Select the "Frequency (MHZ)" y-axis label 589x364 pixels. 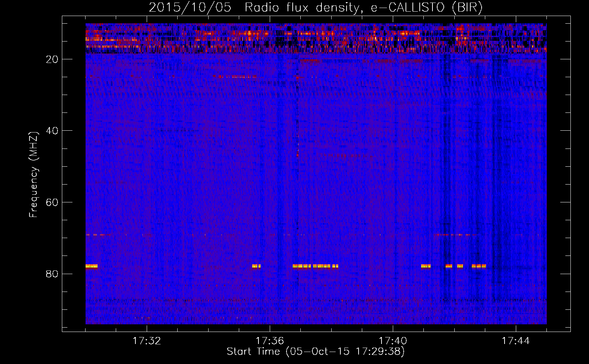33,175
